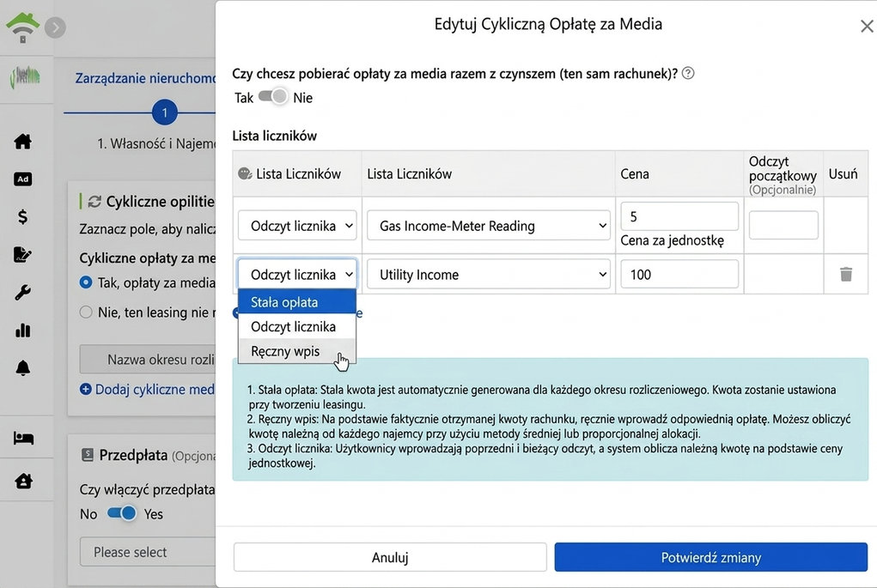Image resolution: width=877 pixels, height=588 pixels.
Task: Open the wrench maintenance icon
Action: 23,293
